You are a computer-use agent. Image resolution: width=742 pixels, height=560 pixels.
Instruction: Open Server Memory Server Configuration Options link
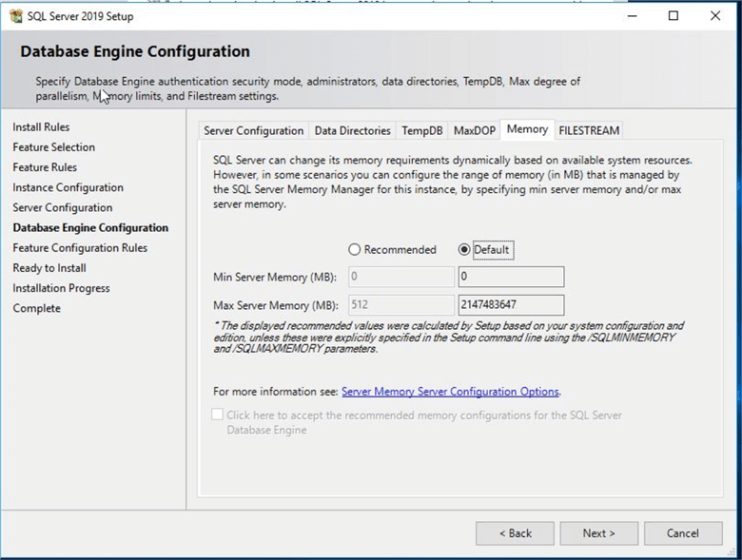(x=450, y=392)
